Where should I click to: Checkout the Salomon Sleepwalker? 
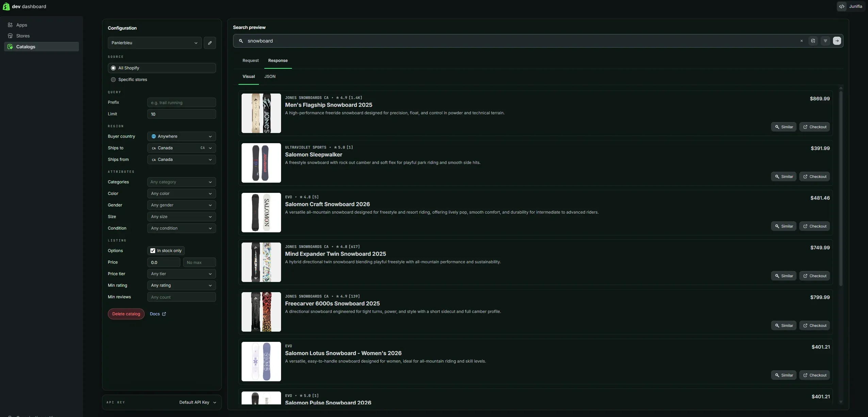814,177
